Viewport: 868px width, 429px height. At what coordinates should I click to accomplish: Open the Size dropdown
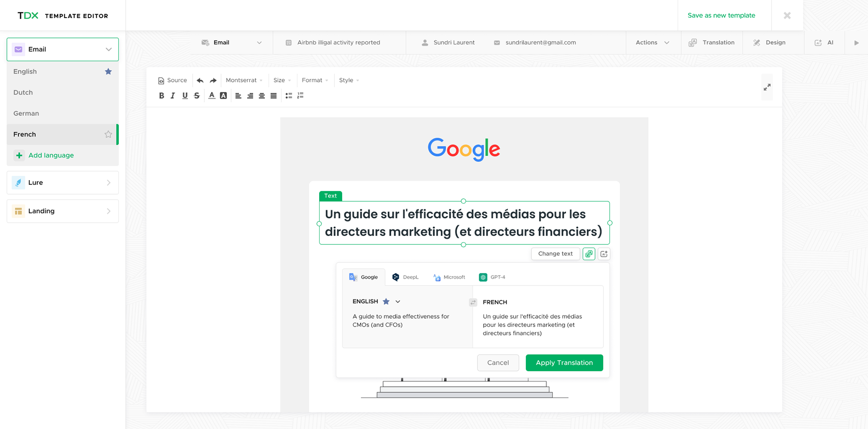point(282,80)
